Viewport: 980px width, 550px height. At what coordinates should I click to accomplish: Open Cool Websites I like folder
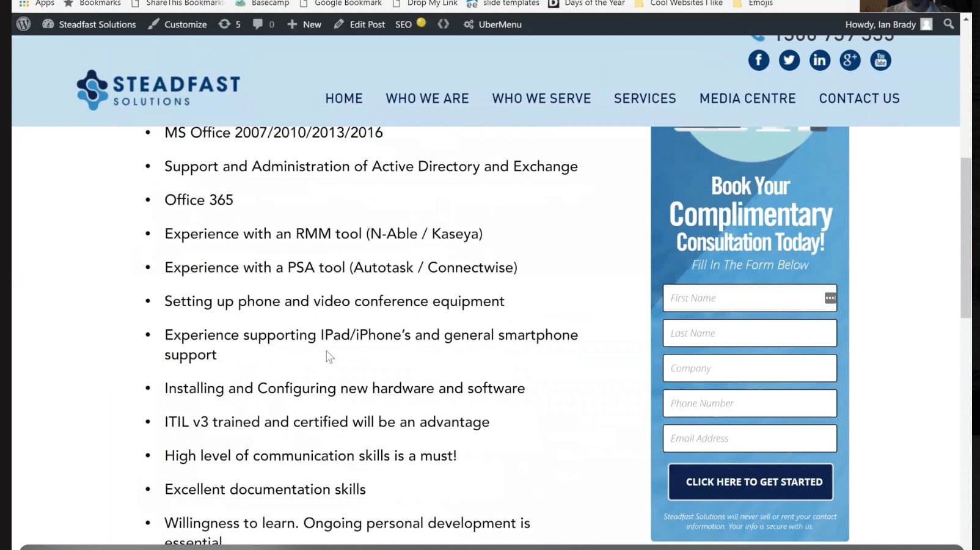point(679,3)
